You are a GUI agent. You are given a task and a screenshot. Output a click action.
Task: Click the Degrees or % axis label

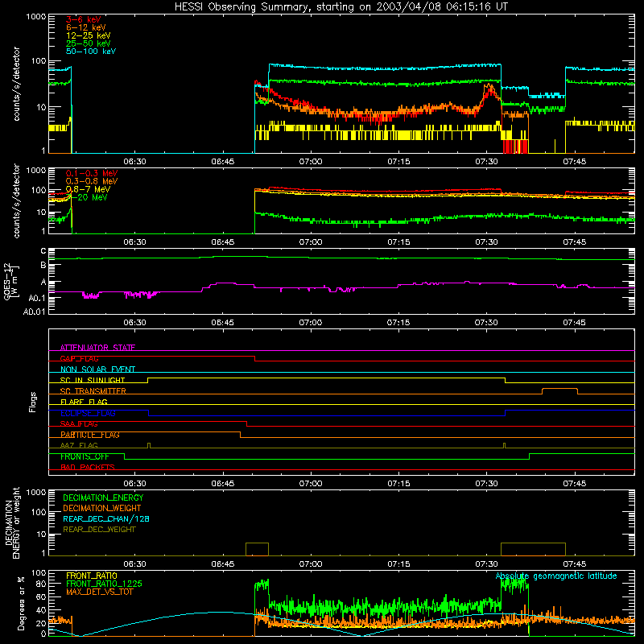(21, 603)
